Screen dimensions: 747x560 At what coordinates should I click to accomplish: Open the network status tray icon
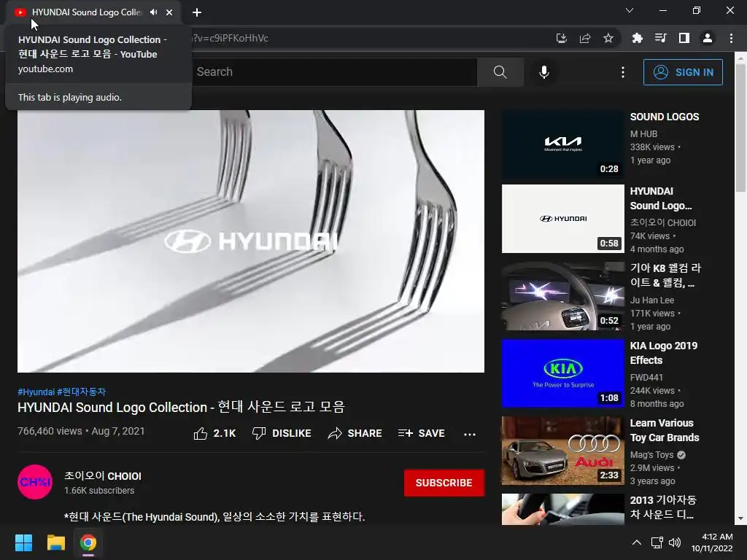(x=657, y=542)
